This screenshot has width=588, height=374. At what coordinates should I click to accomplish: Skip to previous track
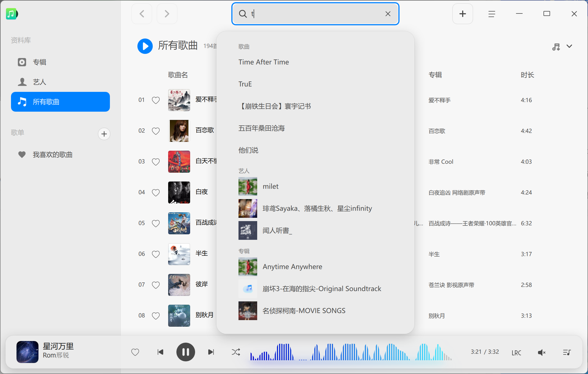click(x=160, y=352)
